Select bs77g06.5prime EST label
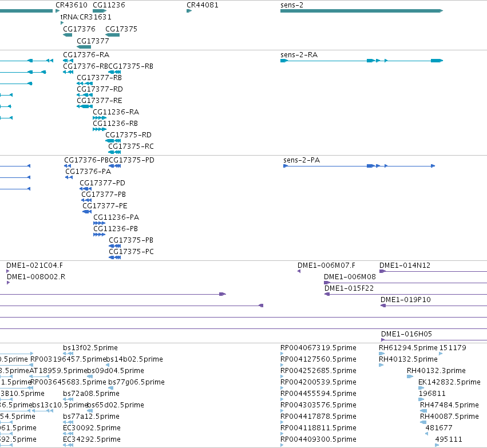Image resolution: width=487 pixels, height=448 pixels. pos(136,382)
